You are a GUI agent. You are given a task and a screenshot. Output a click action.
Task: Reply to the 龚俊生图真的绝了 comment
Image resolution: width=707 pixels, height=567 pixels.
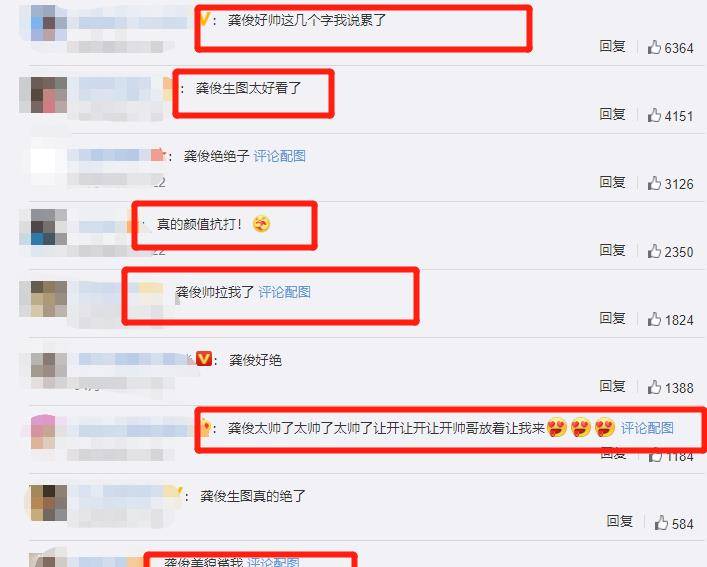click(620, 521)
